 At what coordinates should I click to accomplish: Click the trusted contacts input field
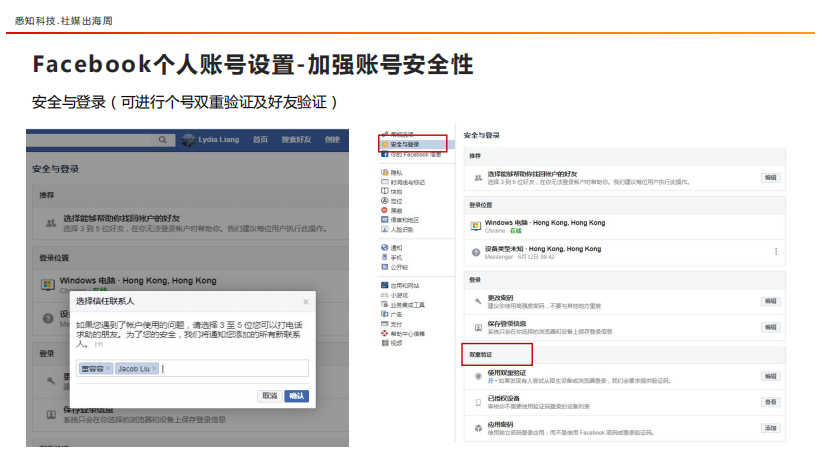[192, 369]
